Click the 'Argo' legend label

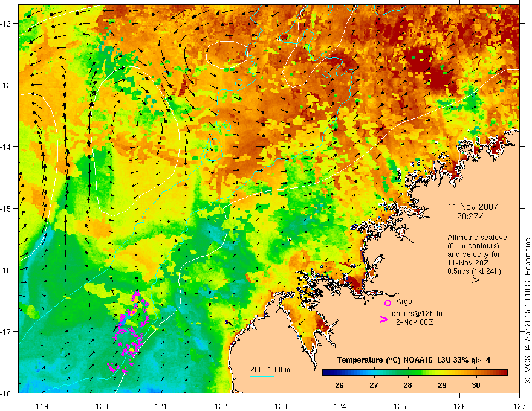point(404,302)
